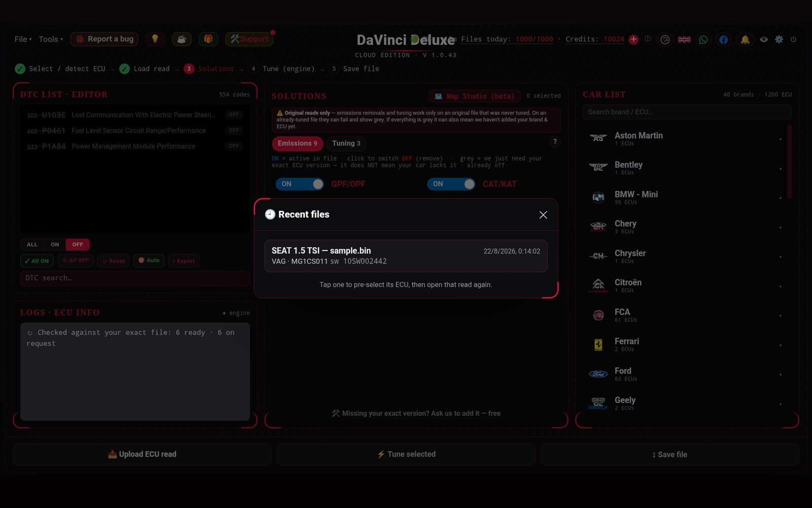The height and width of the screenshot is (508, 812).
Task: Go to step Load read
Action: point(145,69)
